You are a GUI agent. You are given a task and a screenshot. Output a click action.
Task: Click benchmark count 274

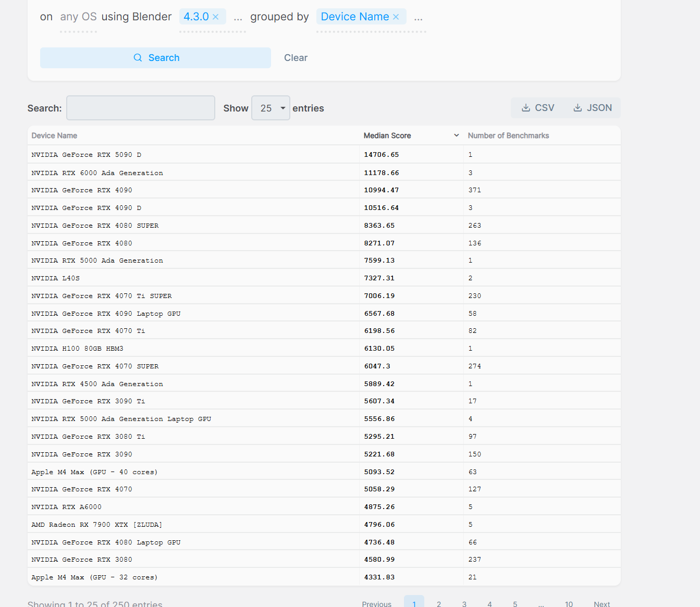pos(474,366)
